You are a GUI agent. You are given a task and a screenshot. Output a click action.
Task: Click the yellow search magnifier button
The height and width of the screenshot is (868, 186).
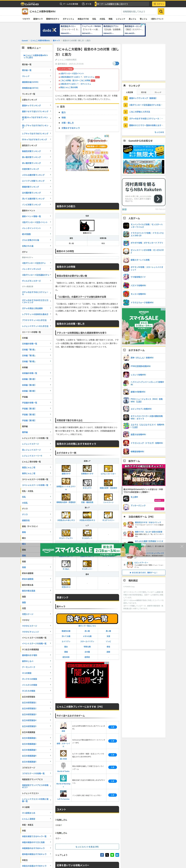click(x=161, y=11)
